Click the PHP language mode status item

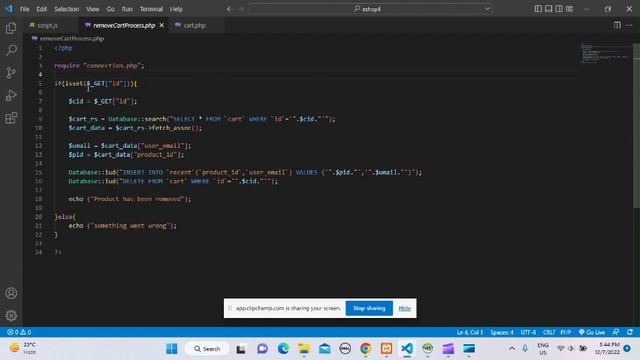566,332
